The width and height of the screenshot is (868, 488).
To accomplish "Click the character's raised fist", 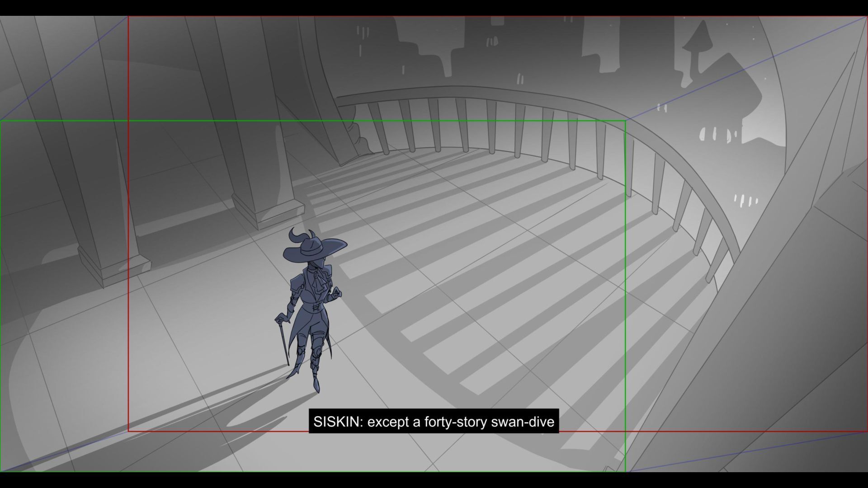I will click(337, 293).
